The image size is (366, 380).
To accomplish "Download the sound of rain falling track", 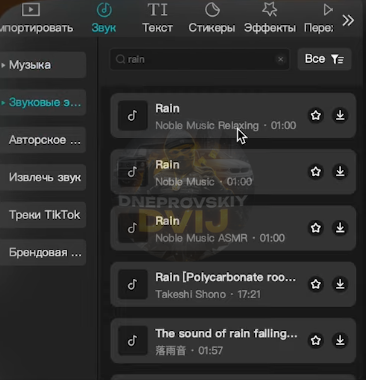I will click(x=340, y=341).
